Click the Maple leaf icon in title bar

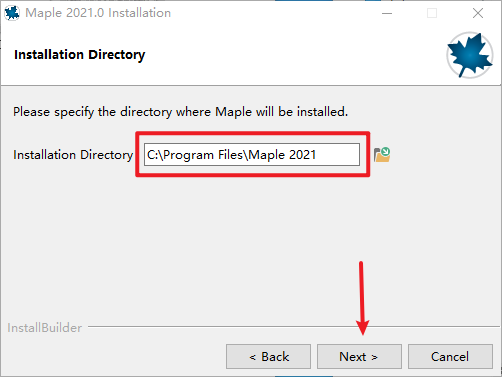tap(12, 13)
